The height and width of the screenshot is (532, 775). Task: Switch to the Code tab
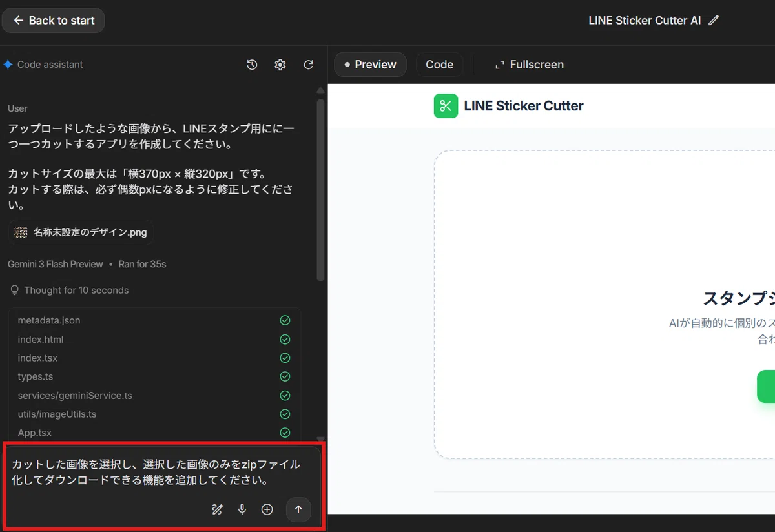click(440, 65)
